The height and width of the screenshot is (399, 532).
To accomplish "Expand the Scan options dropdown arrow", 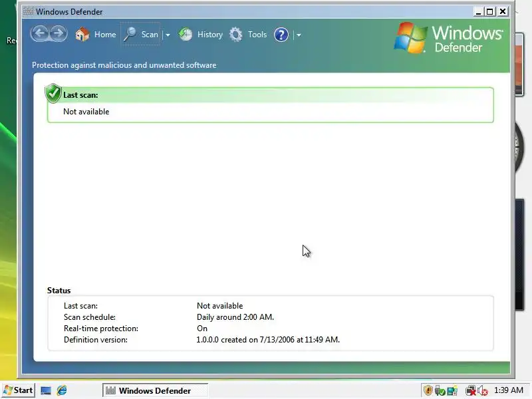I will click(168, 35).
